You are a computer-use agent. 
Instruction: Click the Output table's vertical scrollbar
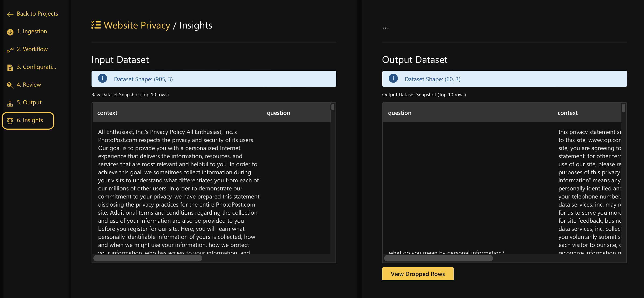[624, 109]
